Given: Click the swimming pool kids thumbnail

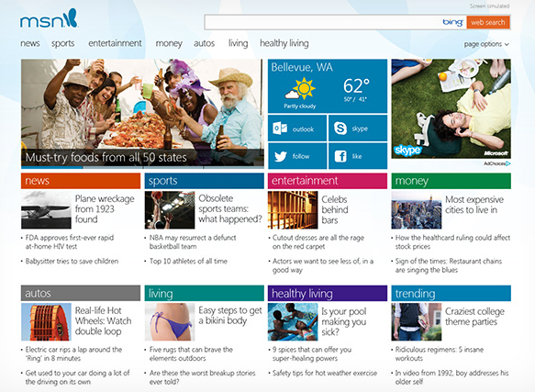Looking at the screenshot, I should [x=293, y=322].
